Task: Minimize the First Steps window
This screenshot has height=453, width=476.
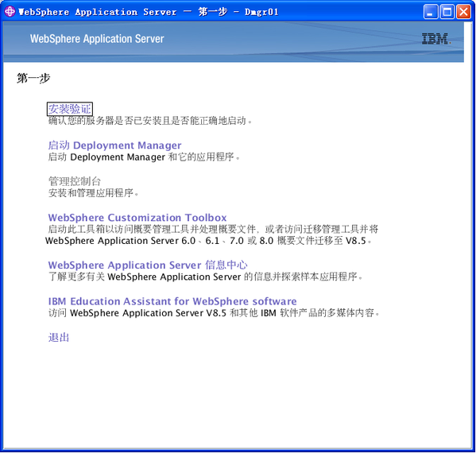Action: [x=431, y=12]
